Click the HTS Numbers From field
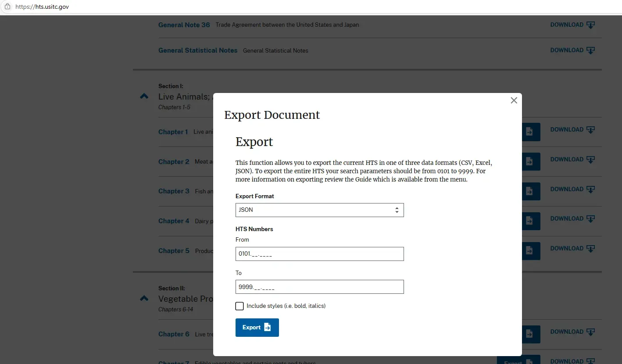This screenshot has height=364, width=622. pos(319,254)
